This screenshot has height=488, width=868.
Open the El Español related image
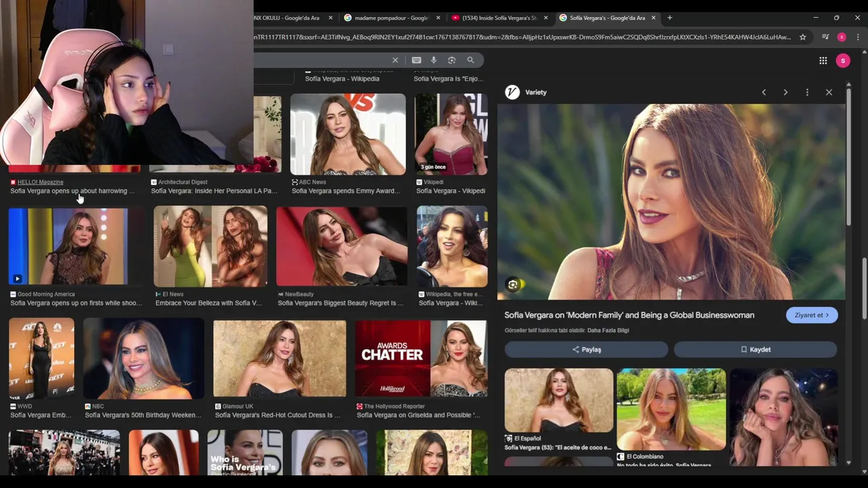559,401
